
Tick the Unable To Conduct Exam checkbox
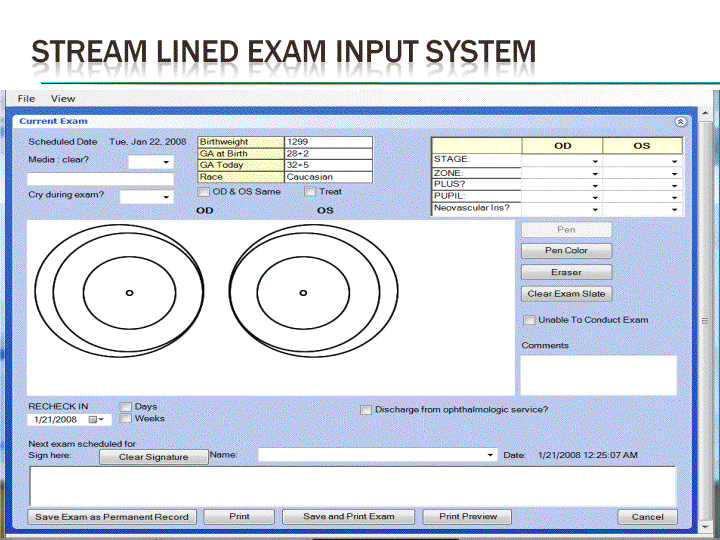click(x=529, y=320)
